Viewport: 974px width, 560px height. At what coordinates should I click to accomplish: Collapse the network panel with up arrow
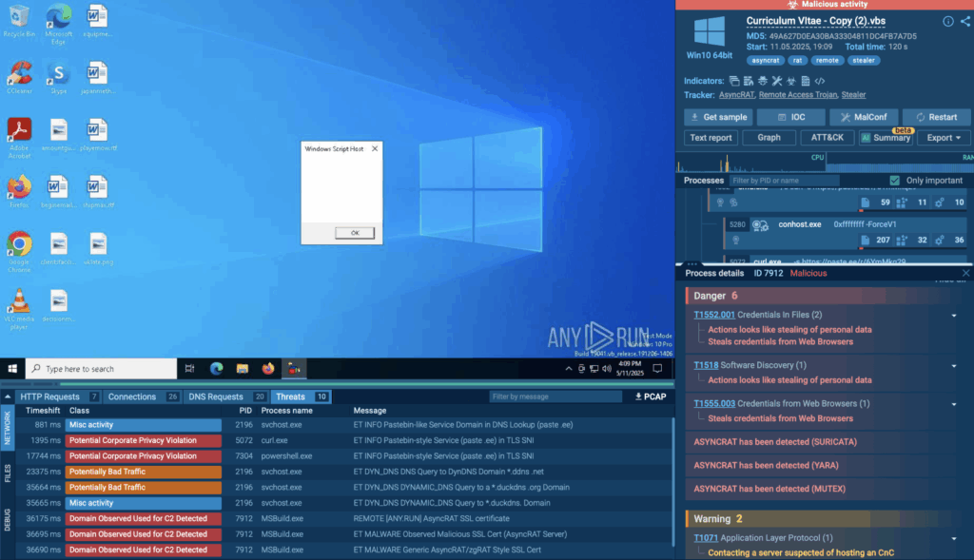8,396
